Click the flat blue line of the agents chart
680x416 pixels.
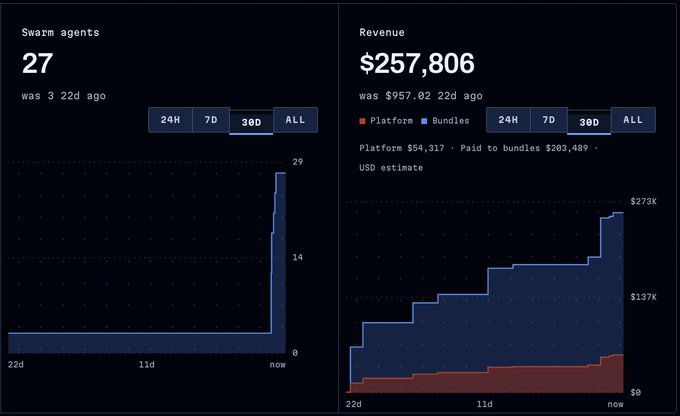(139, 333)
